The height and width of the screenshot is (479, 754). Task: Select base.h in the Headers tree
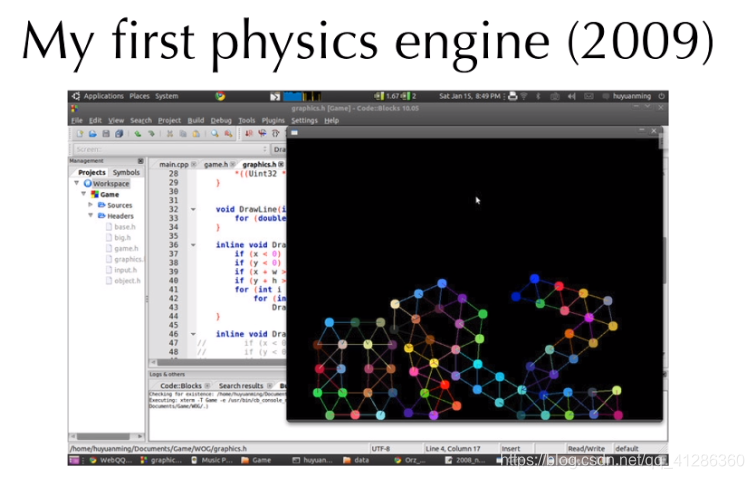click(x=125, y=227)
